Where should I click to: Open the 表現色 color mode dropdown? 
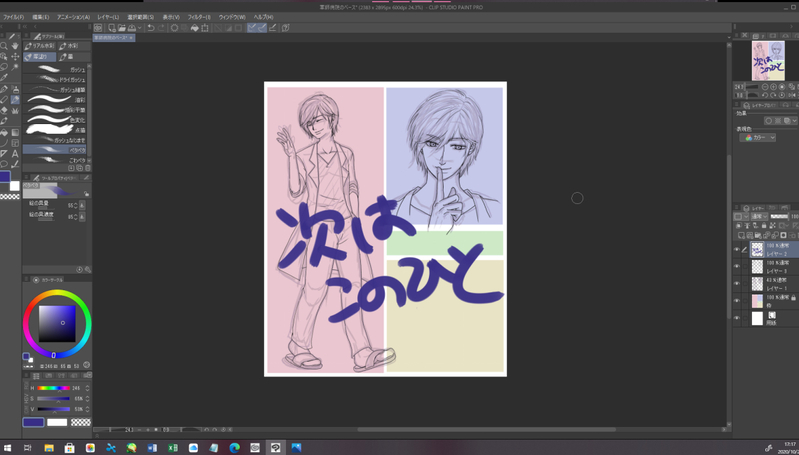tap(760, 138)
